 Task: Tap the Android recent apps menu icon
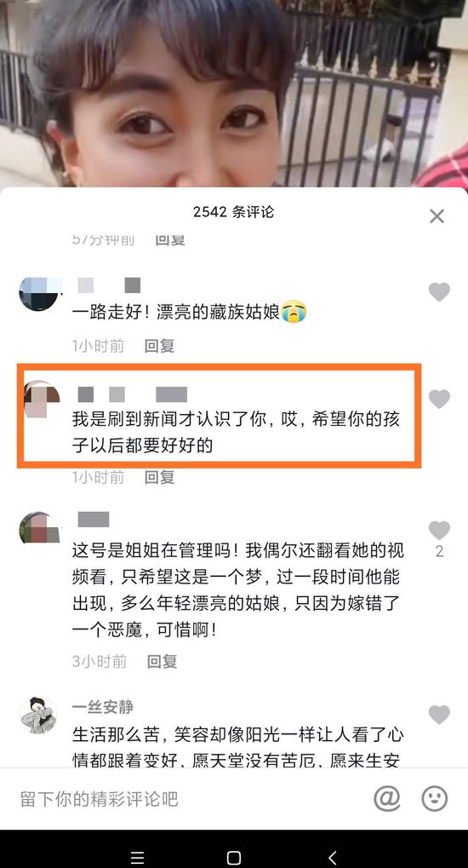pos(137,858)
